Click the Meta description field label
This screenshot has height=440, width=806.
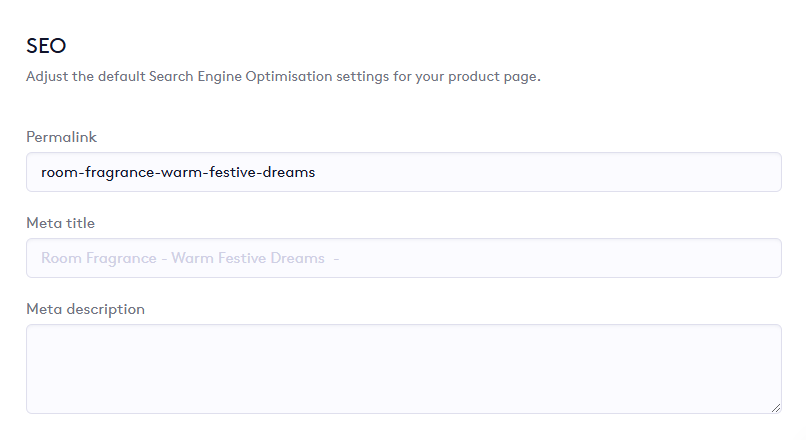[85, 309]
